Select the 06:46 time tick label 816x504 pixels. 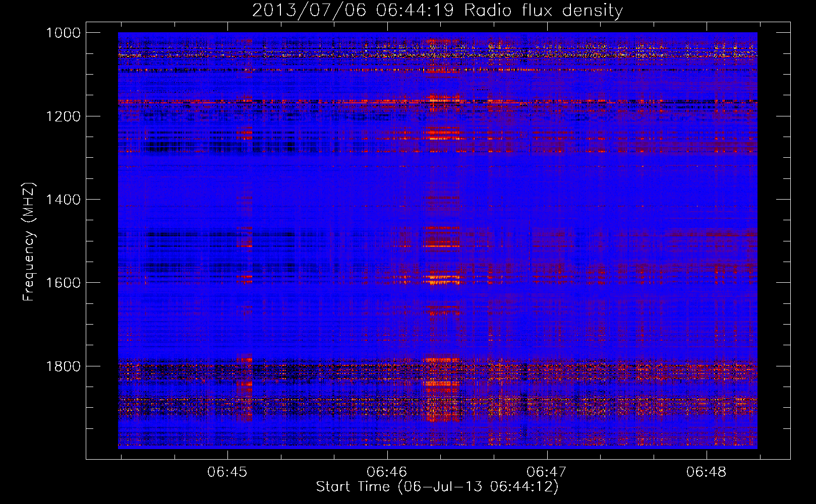[x=387, y=472]
